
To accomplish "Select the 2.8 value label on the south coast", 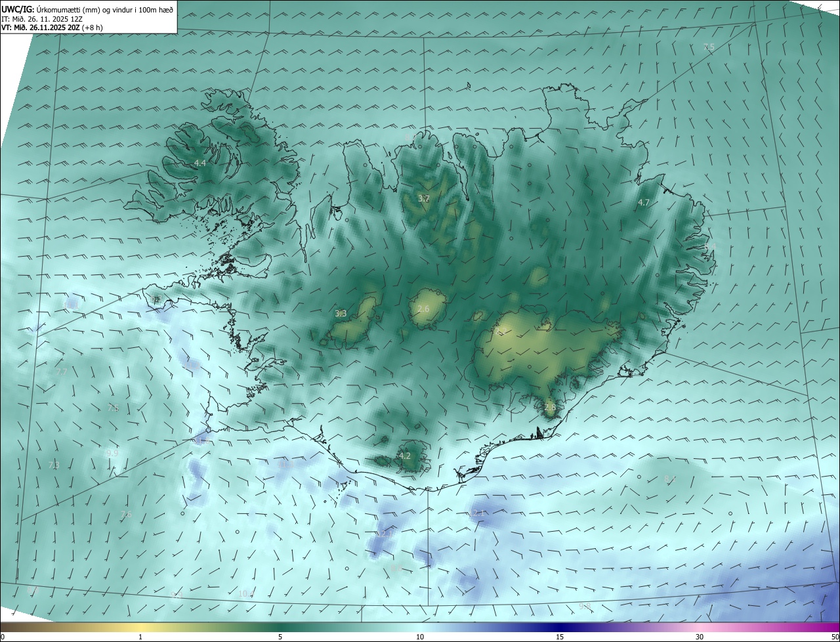I will [x=550, y=408].
